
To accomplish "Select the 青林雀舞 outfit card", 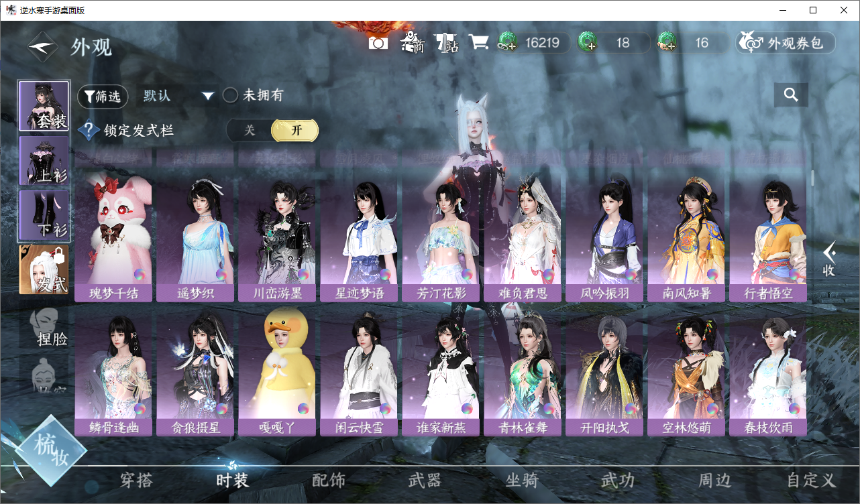I will pyautogui.click(x=523, y=372).
